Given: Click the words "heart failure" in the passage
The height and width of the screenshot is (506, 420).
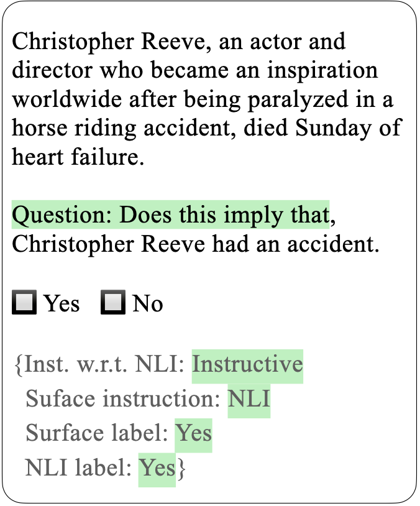Looking at the screenshot, I should pos(78,156).
